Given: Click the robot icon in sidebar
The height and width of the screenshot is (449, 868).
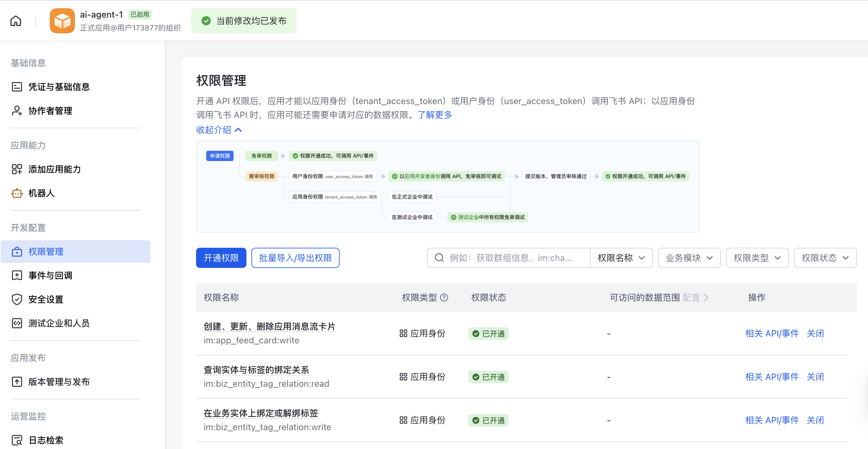Looking at the screenshot, I should [x=17, y=193].
